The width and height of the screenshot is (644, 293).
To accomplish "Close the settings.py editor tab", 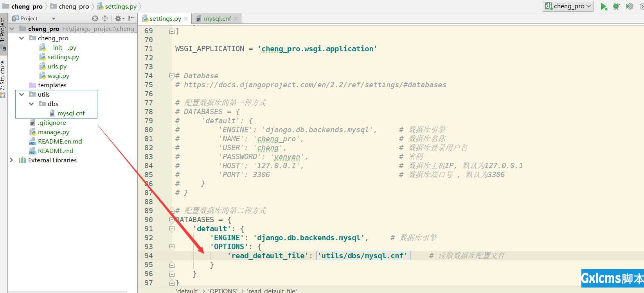I will tap(186, 19).
